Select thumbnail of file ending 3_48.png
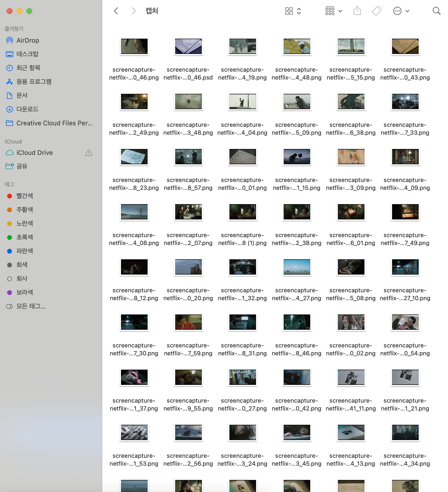The image size is (448, 492). (x=189, y=101)
